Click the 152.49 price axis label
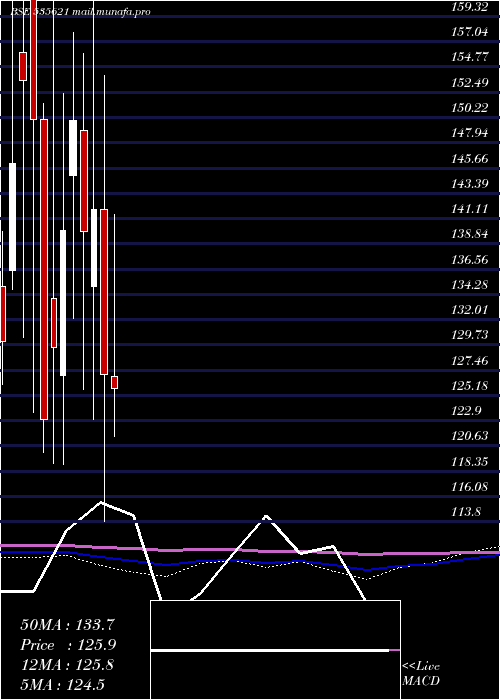 point(470,83)
